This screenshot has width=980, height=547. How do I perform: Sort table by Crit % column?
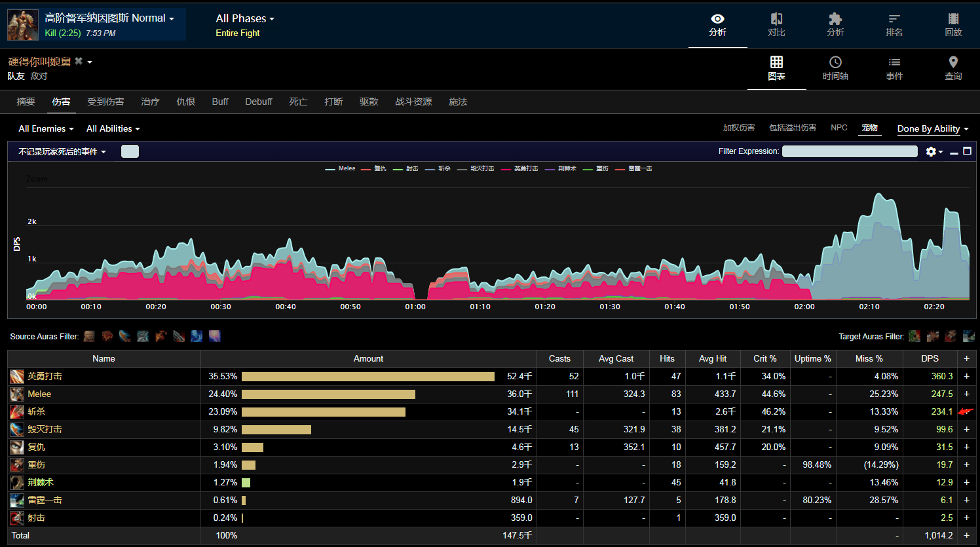[765, 359]
